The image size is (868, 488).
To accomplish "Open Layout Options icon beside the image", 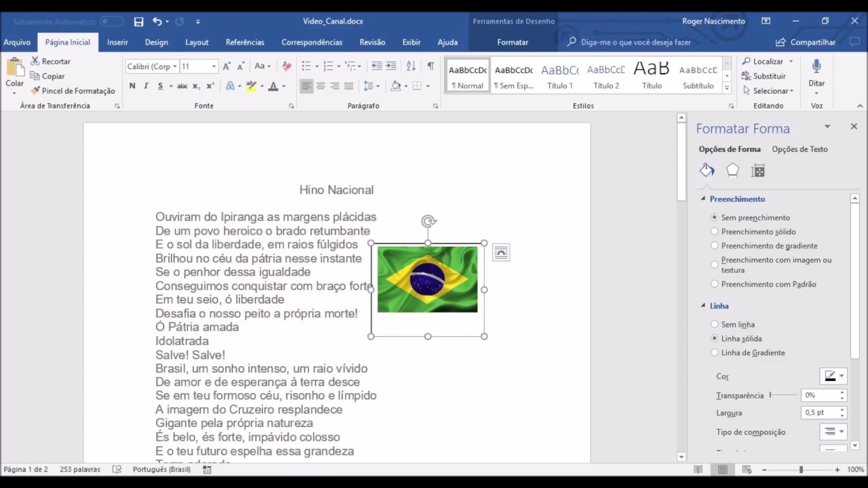I will point(500,253).
